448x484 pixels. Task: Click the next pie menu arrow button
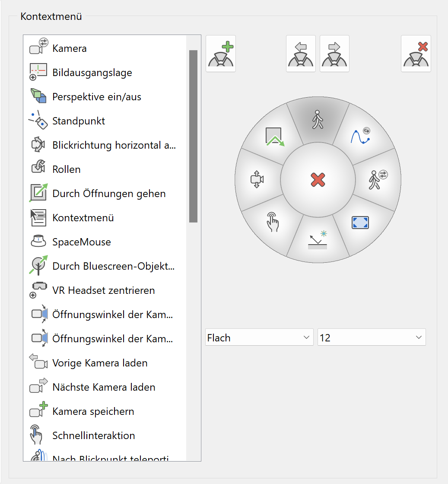click(334, 54)
